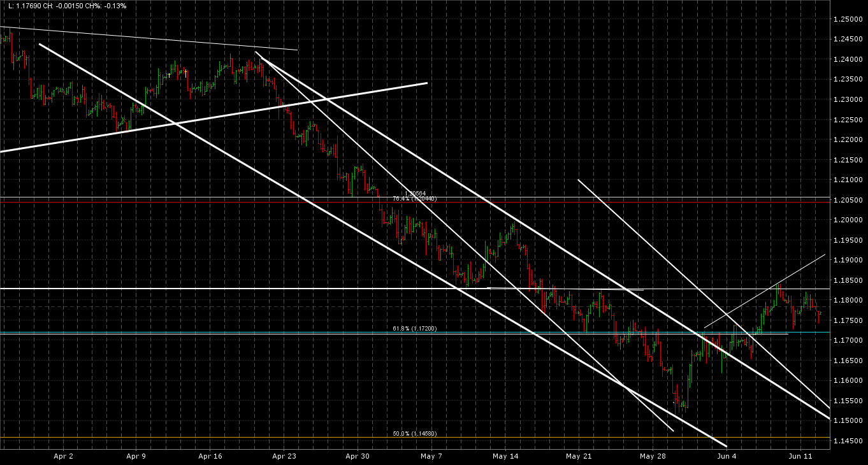Image resolution: width=868 pixels, height=465 pixels.
Task: Select the May 28 date label
Action: tap(653, 457)
